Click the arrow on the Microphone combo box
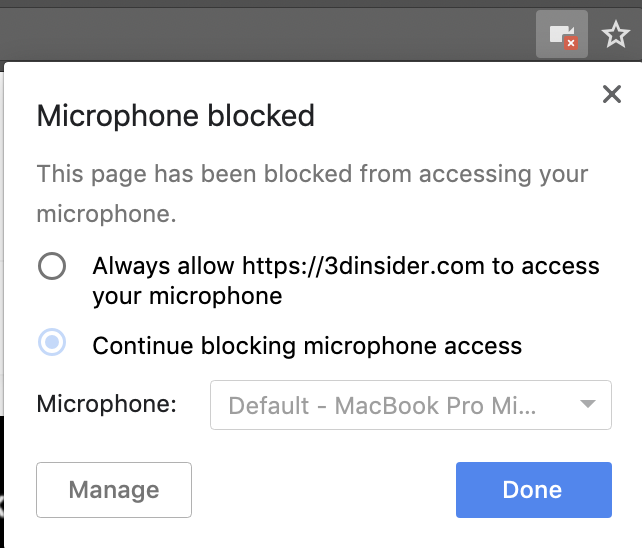Viewport: 642px width, 548px height. [589, 405]
